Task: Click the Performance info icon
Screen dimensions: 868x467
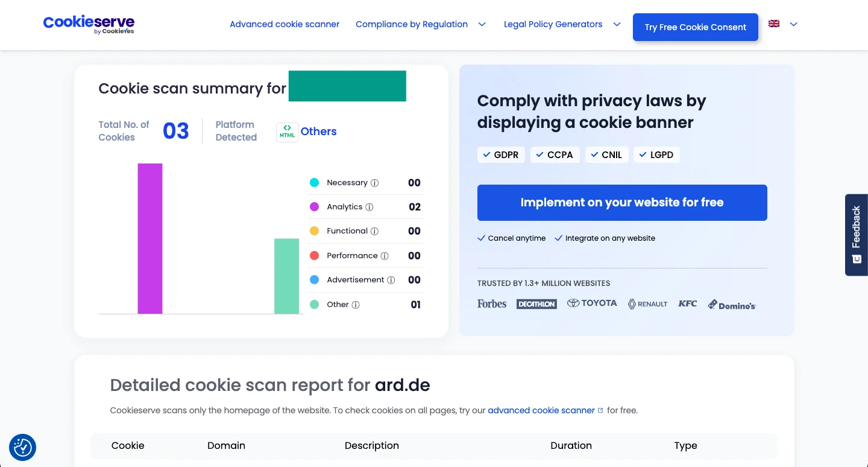Action: tap(385, 256)
